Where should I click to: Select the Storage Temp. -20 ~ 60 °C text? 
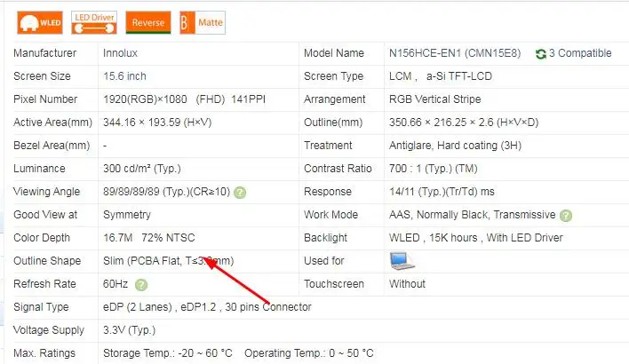point(168,353)
